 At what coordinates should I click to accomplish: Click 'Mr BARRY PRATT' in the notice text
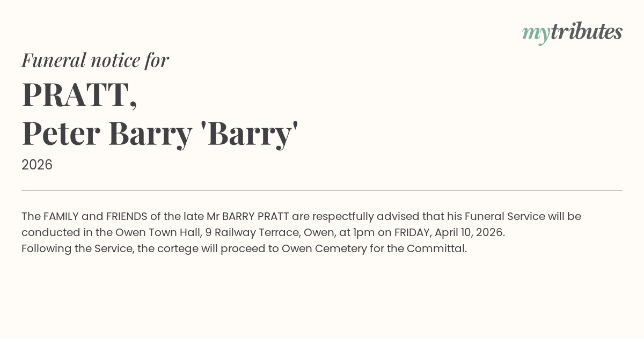[x=248, y=217]
